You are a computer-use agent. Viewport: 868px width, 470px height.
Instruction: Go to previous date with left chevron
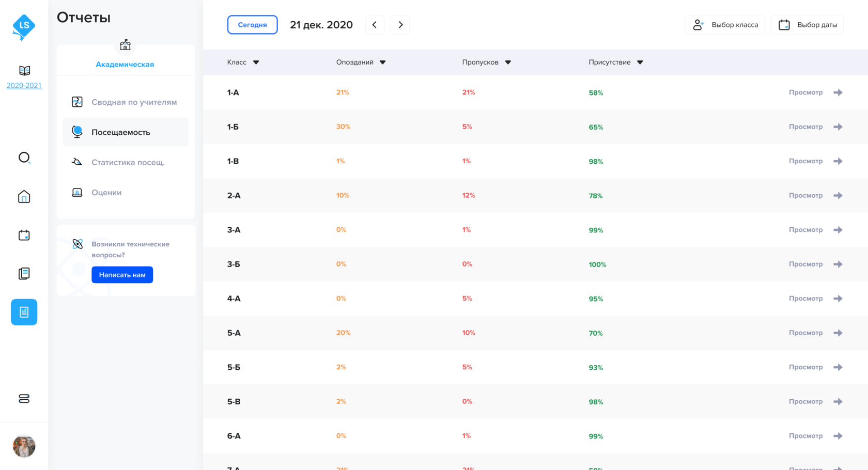[x=375, y=25]
